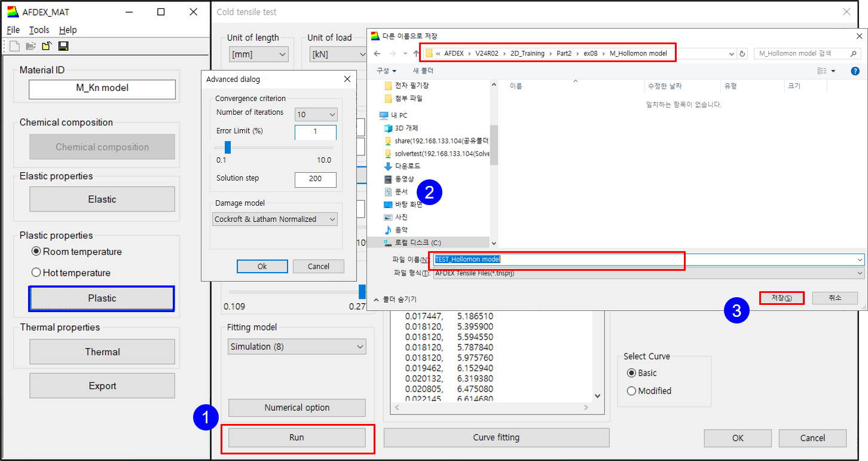
Task: Close the Advanced dialog
Action: (x=347, y=79)
